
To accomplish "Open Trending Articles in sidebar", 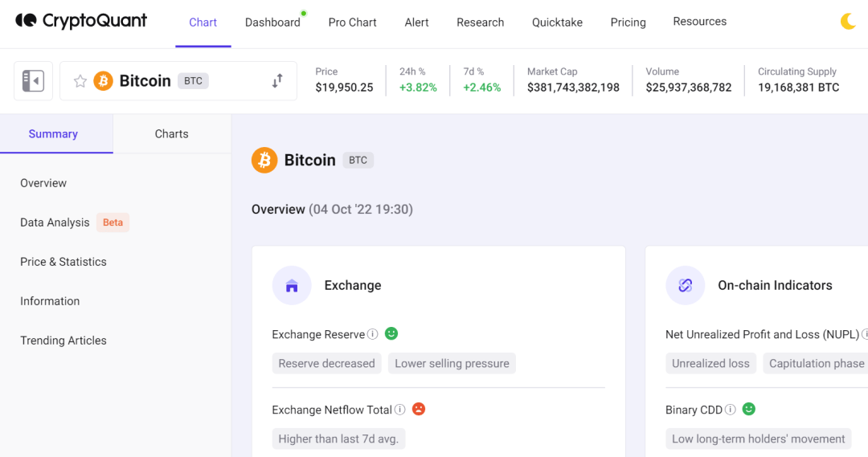I will [63, 341].
